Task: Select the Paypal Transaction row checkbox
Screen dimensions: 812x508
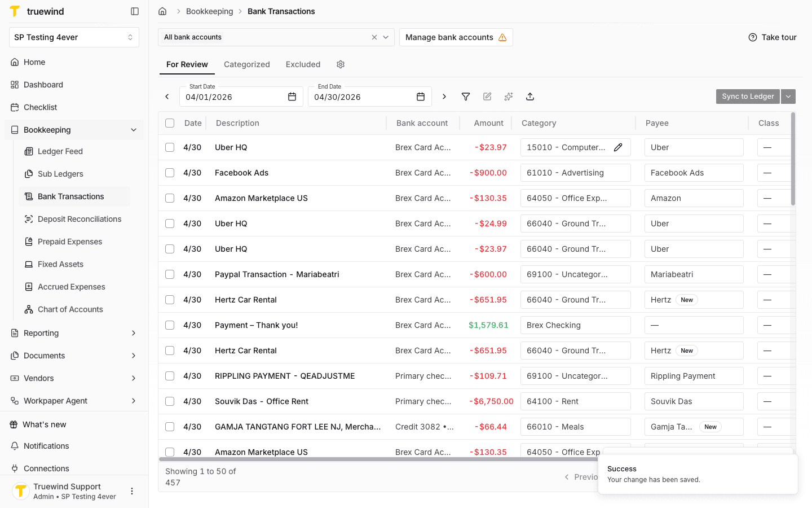Action: [x=170, y=274]
